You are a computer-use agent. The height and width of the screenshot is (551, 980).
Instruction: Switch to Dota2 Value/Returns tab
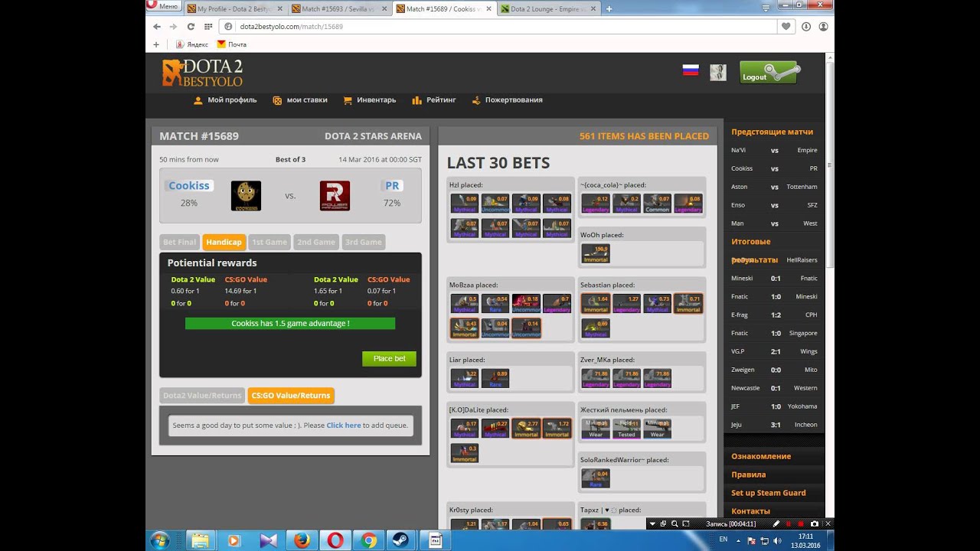pos(202,396)
